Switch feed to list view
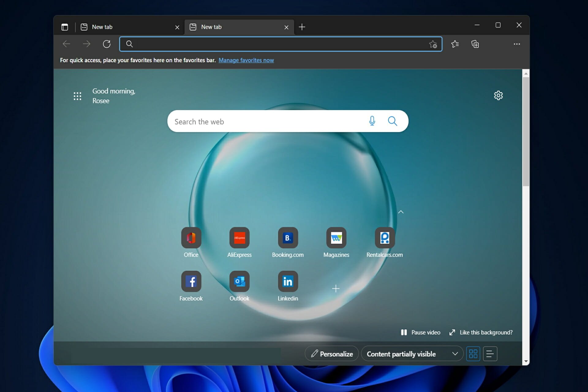 [490, 354]
